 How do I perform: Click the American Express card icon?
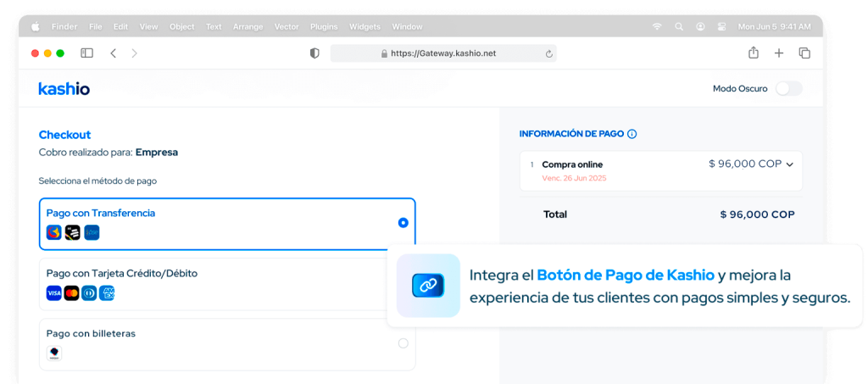tap(107, 293)
